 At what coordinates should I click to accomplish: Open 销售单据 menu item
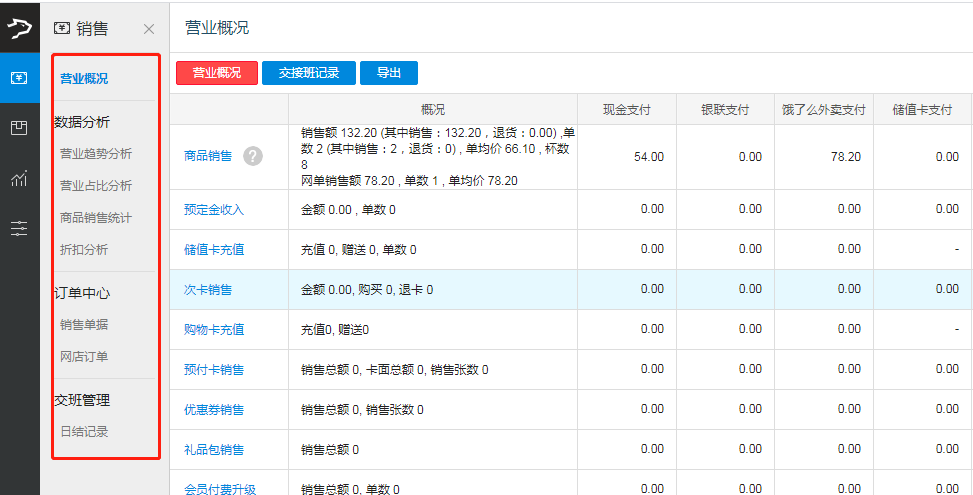click(84, 324)
